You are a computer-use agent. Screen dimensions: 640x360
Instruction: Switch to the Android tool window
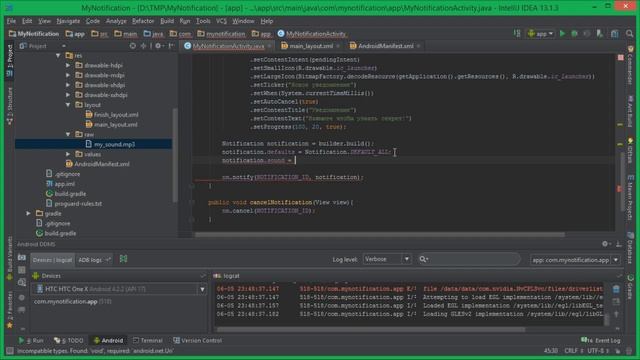[x=108, y=340]
